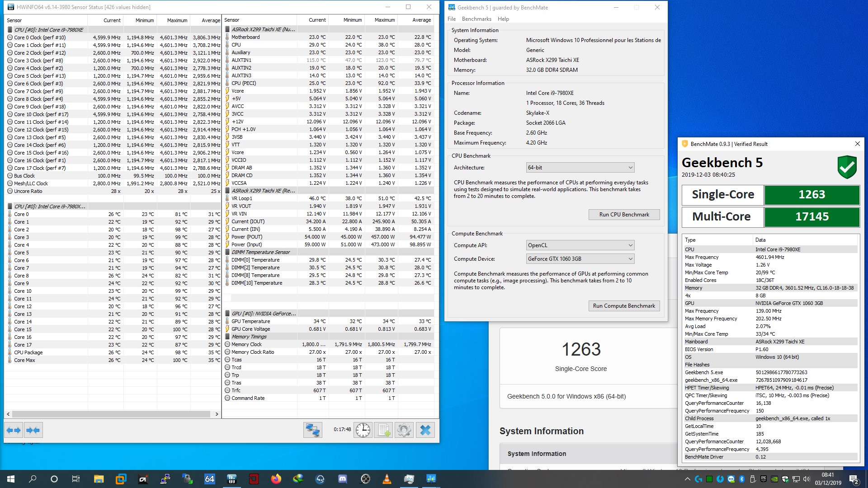Click the HWiNFO horizontal scrollbar track
The width and height of the screenshot is (868, 488).
(x=112, y=414)
